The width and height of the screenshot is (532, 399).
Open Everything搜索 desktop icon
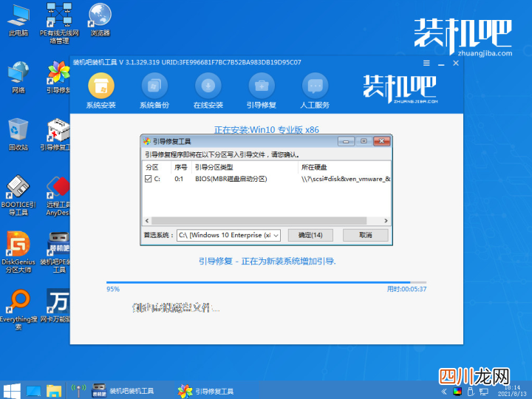point(18,310)
